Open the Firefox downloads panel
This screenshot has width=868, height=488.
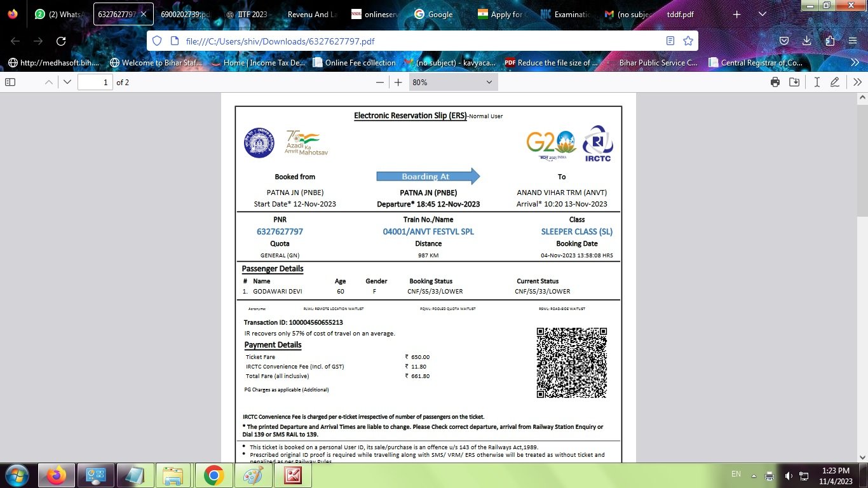(806, 41)
